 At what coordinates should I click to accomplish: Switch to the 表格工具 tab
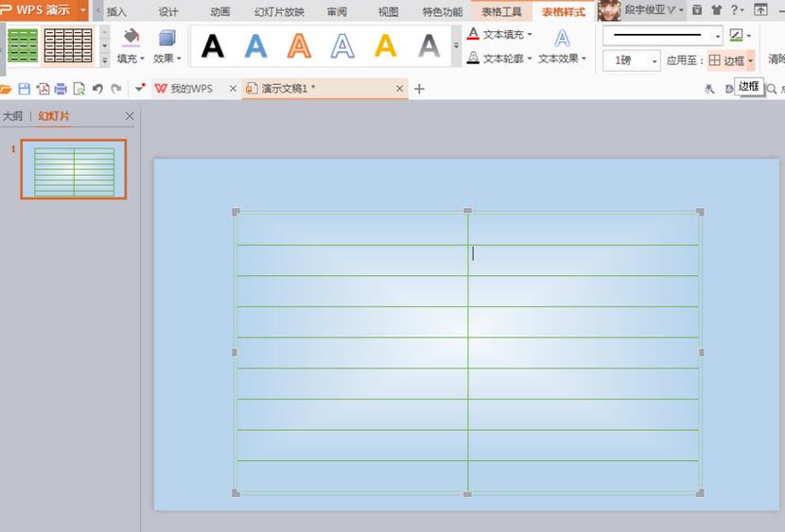501,12
